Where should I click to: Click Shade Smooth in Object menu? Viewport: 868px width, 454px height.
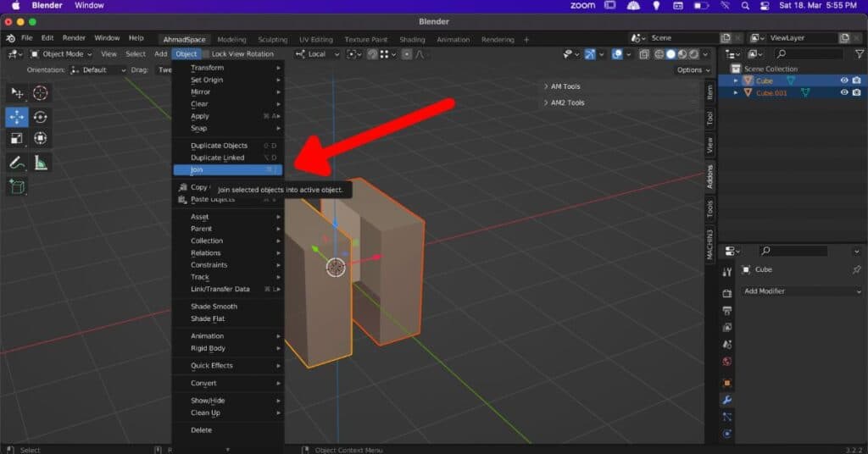click(214, 307)
